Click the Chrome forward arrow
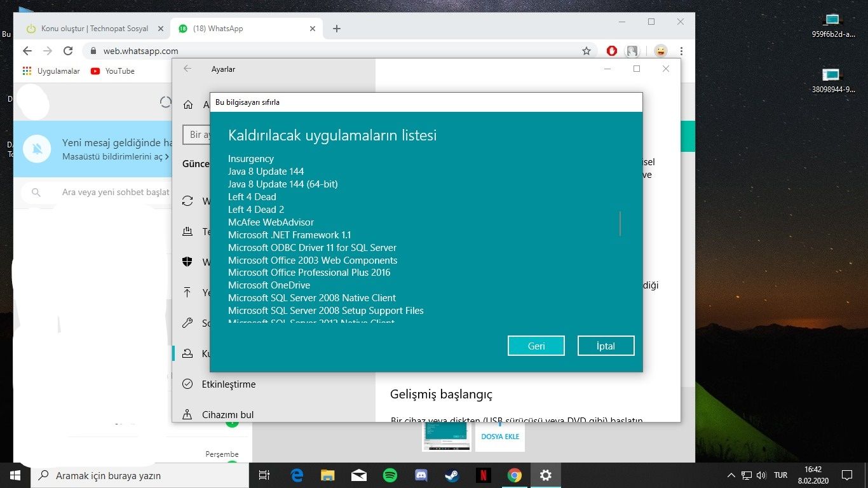868x488 pixels. click(48, 51)
